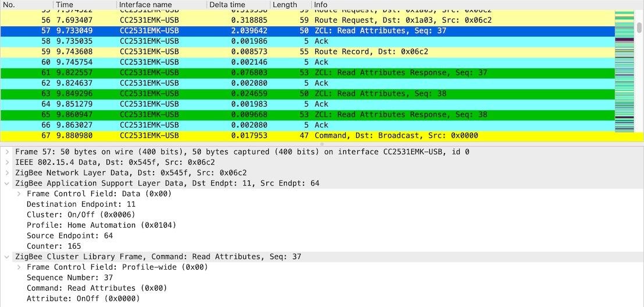This screenshot has height=307, width=644.
Task: Select the Counter: 165 field
Action: (x=54, y=246)
